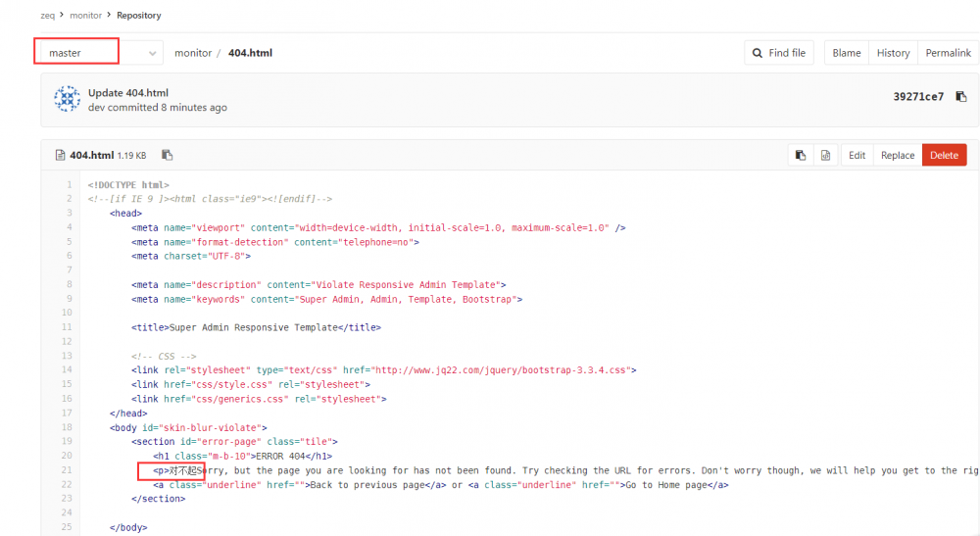Copy file path next to 404.html size
980x536 pixels.
click(x=168, y=155)
